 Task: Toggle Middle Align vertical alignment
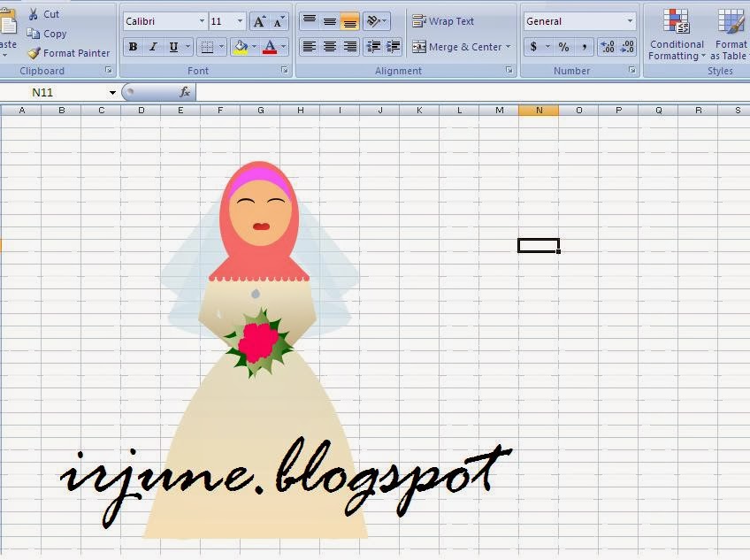[x=328, y=20]
